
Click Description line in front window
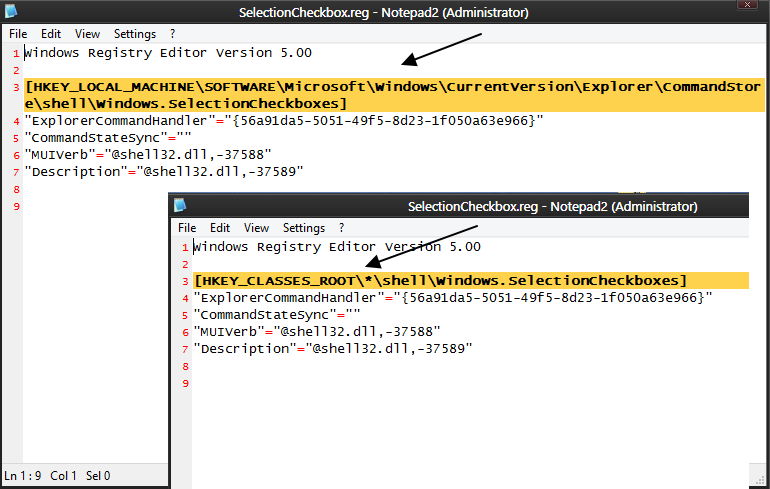click(x=333, y=349)
